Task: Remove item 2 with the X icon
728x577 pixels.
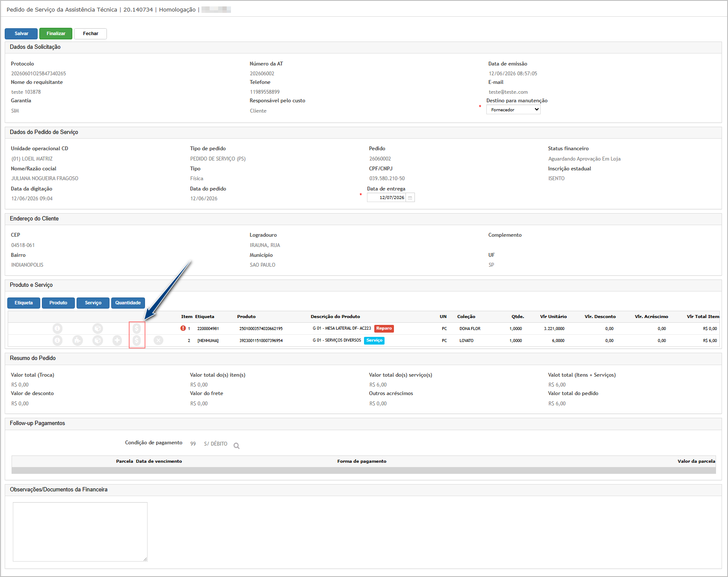Action: (158, 340)
